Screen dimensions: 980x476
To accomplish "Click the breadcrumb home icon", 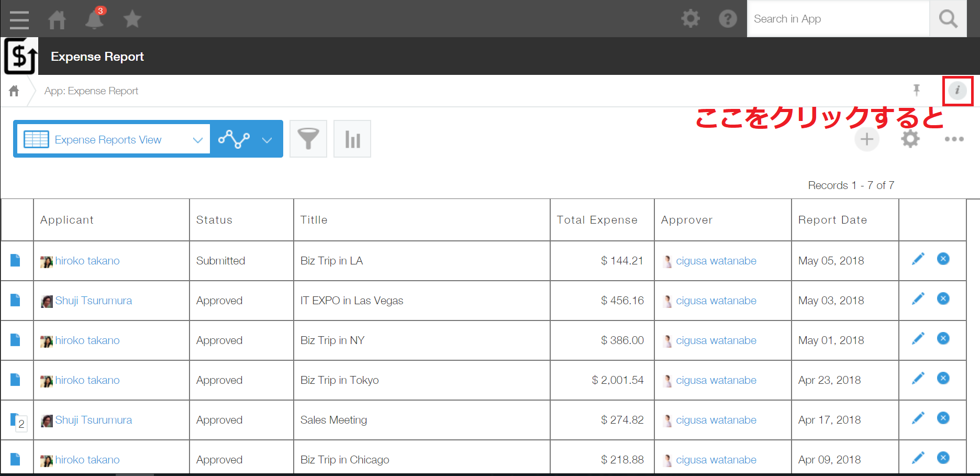I will 14,91.
